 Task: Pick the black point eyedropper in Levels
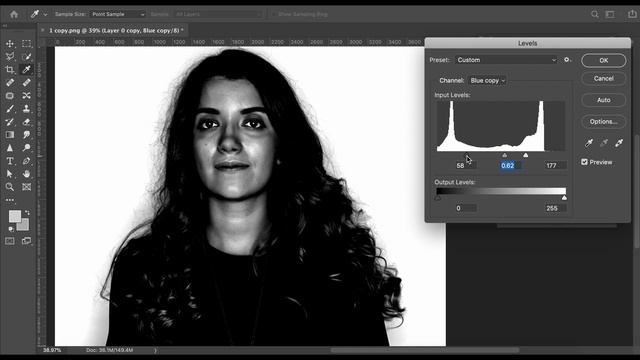(589, 142)
